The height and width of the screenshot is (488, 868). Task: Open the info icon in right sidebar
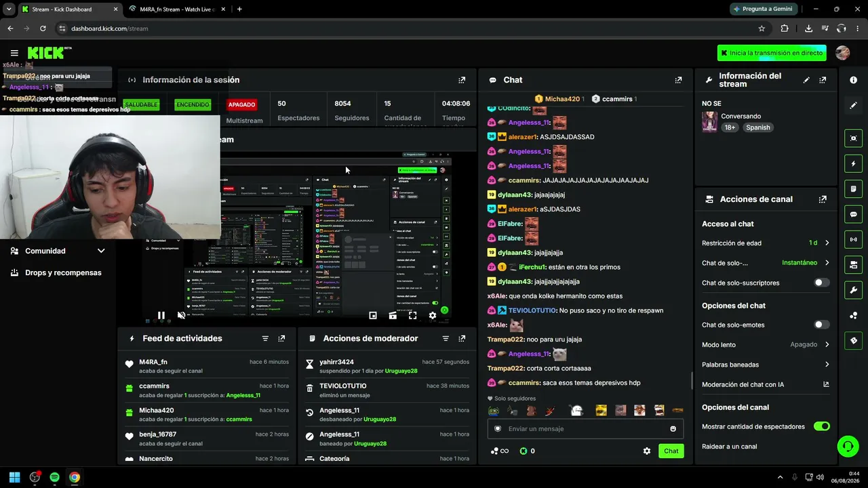coord(854,80)
